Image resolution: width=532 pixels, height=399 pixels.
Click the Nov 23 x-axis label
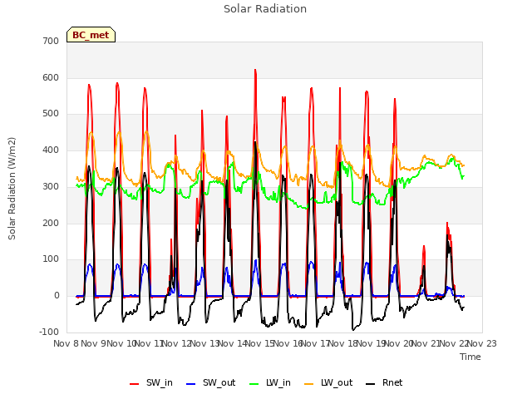click(x=482, y=343)
